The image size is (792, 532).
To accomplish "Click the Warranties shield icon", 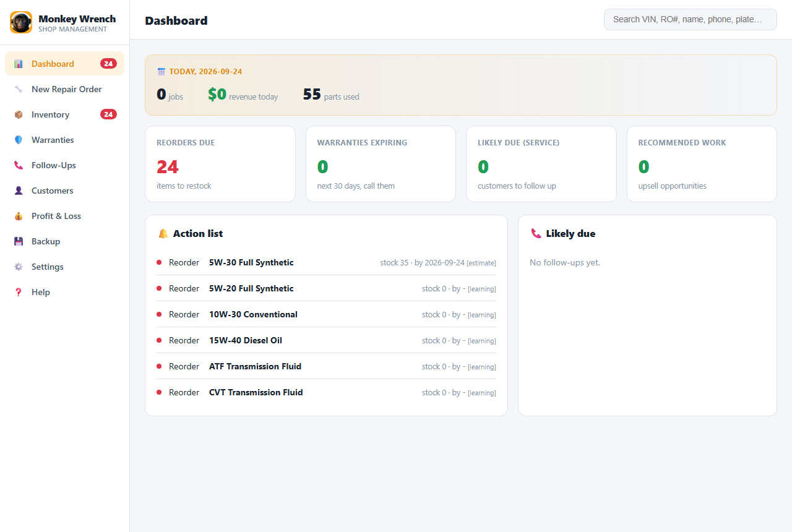I will tap(19, 140).
